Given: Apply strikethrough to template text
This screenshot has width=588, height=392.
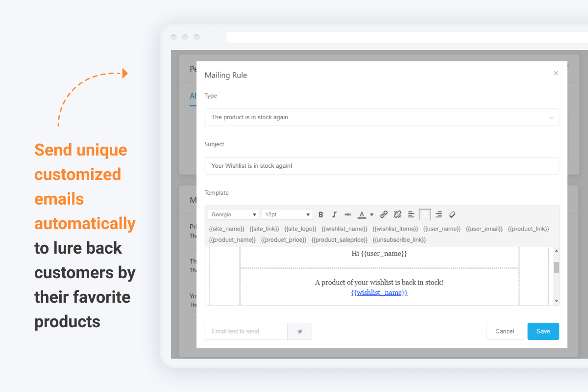Looking at the screenshot, I should pos(348,214).
